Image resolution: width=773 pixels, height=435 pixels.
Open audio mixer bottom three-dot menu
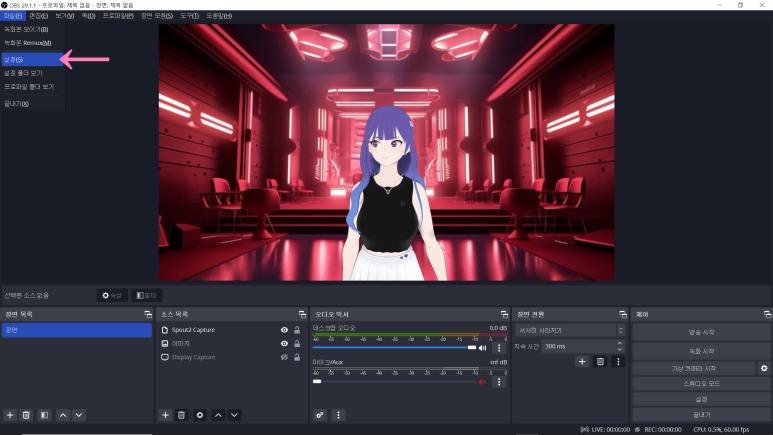pos(338,415)
